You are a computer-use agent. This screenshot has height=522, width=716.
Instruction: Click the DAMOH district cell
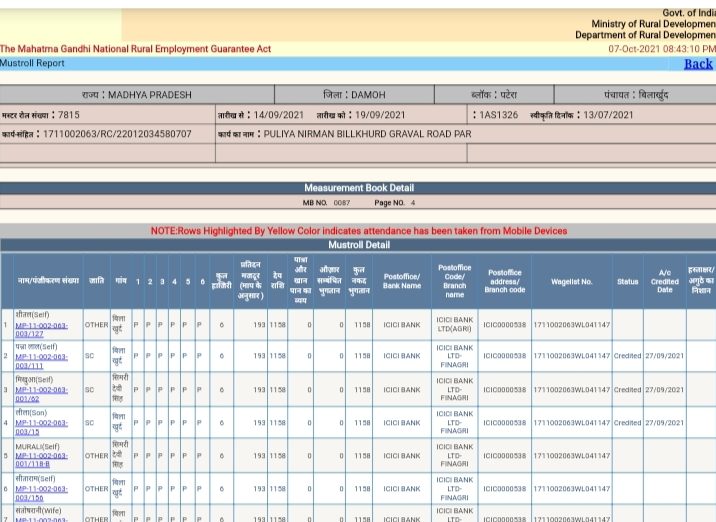pyautogui.click(x=354, y=95)
